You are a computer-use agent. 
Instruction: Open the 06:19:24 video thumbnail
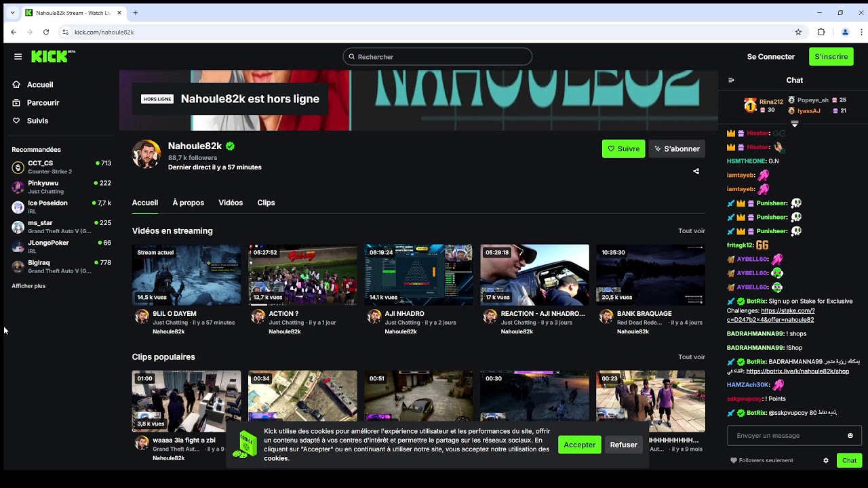tap(419, 274)
